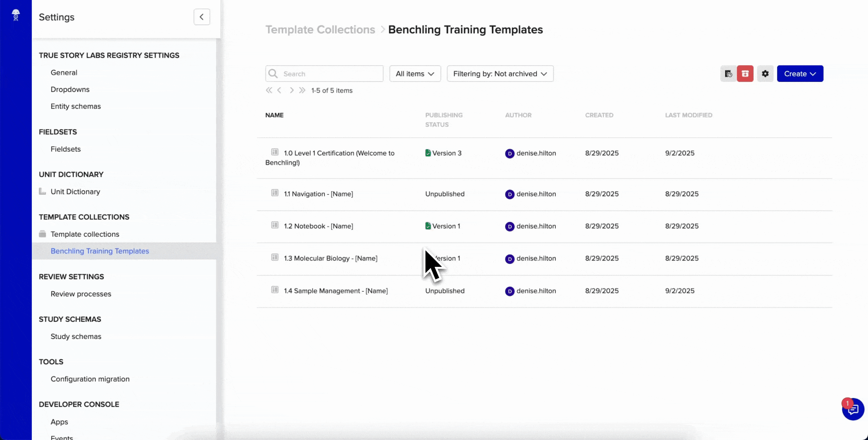Open Filtering by Not archived dropdown

[x=500, y=74]
